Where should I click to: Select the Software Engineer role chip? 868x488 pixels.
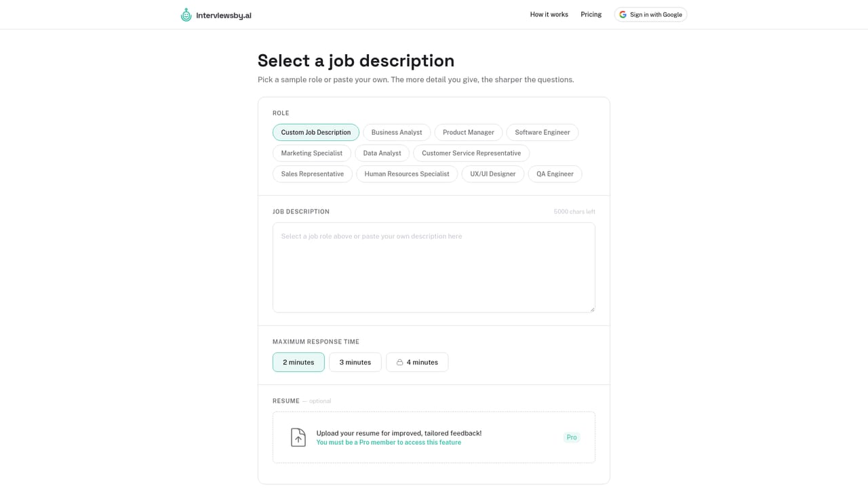[542, 132]
